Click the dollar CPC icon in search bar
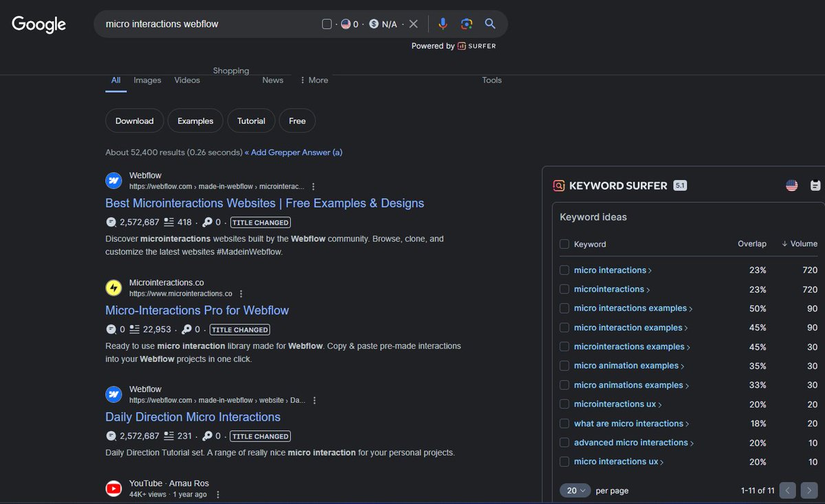The width and height of the screenshot is (825, 504). pyautogui.click(x=373, y=24)
